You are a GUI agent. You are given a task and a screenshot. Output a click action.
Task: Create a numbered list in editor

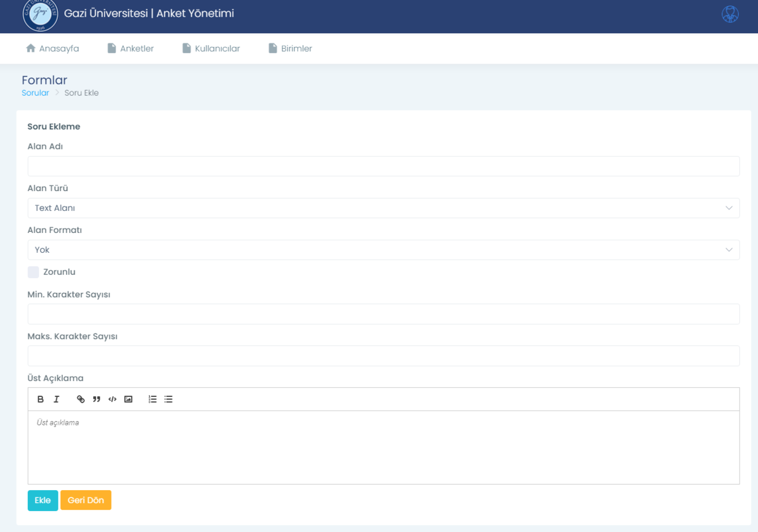point(153,399)
